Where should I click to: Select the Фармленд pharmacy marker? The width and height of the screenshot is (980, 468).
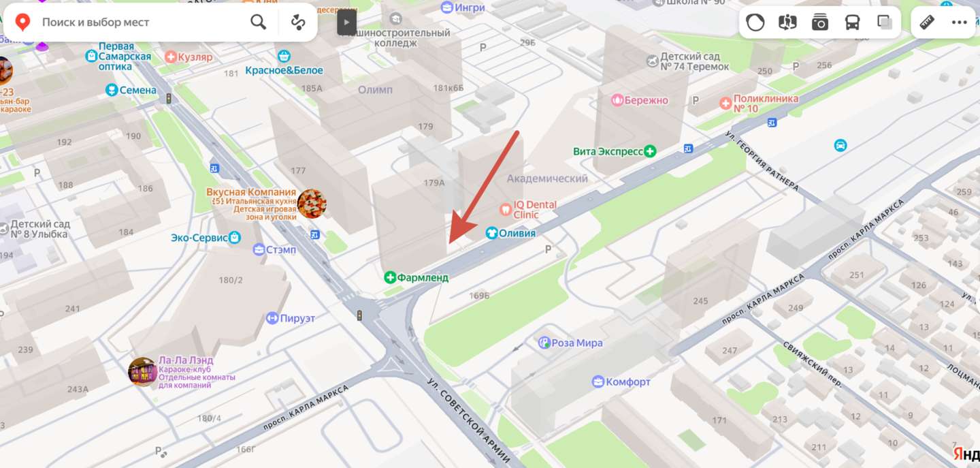coord(390,277)
